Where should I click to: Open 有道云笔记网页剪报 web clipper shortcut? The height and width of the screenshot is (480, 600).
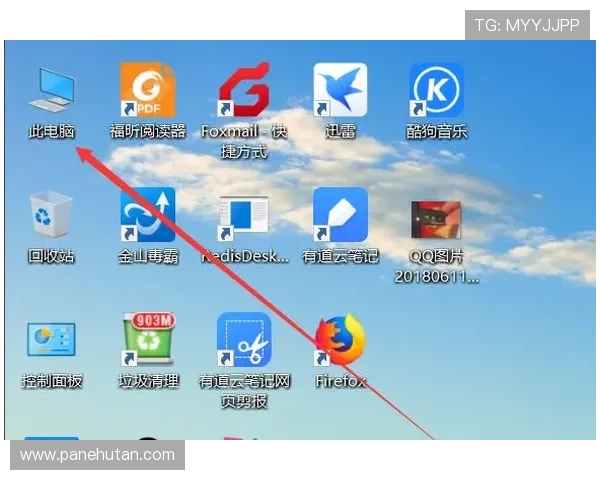pos(245,342)
